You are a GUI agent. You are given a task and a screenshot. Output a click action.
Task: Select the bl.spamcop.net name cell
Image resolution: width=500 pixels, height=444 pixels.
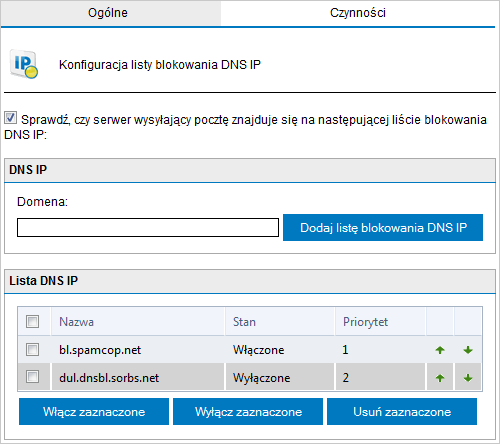[138, 350]
